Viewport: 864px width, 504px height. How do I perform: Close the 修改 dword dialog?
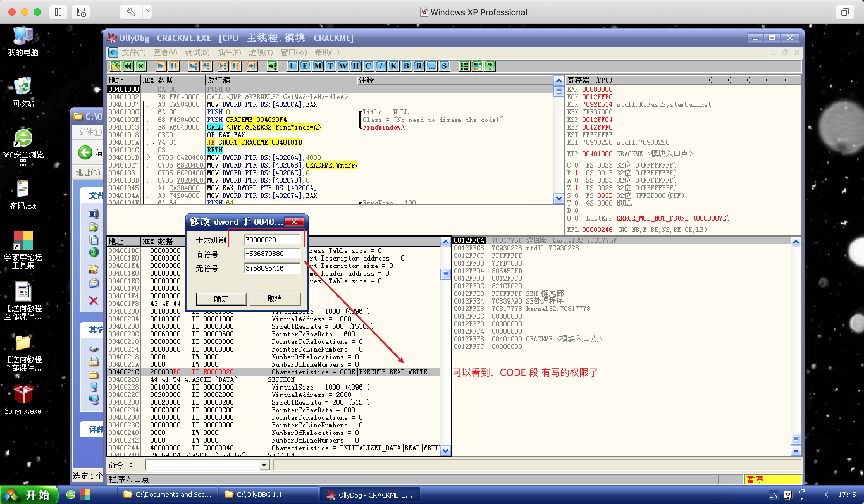[294, 221]
